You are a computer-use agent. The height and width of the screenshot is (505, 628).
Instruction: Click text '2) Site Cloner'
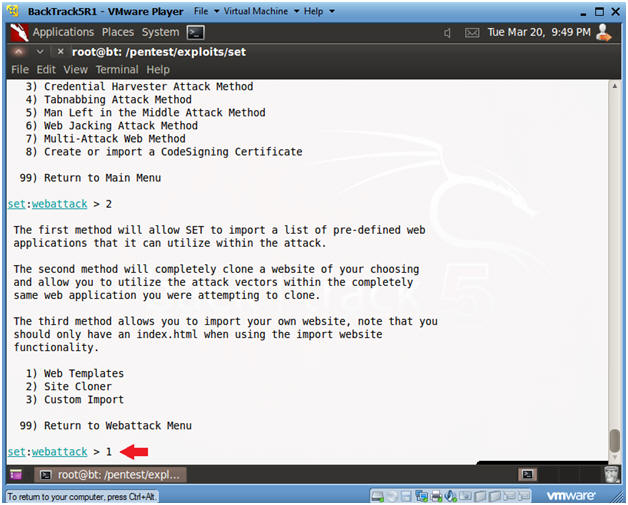68,386
